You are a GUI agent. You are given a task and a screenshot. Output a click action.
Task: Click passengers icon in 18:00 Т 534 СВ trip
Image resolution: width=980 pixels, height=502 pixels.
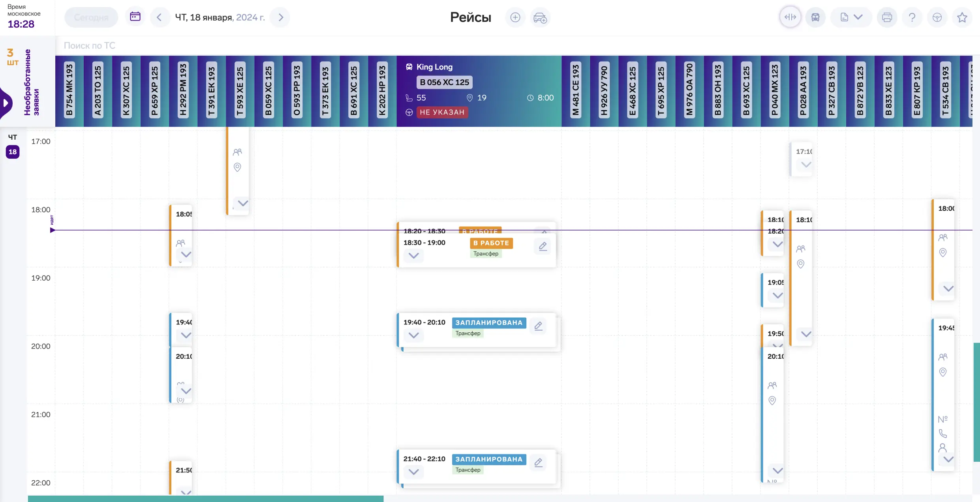(942, 237)
